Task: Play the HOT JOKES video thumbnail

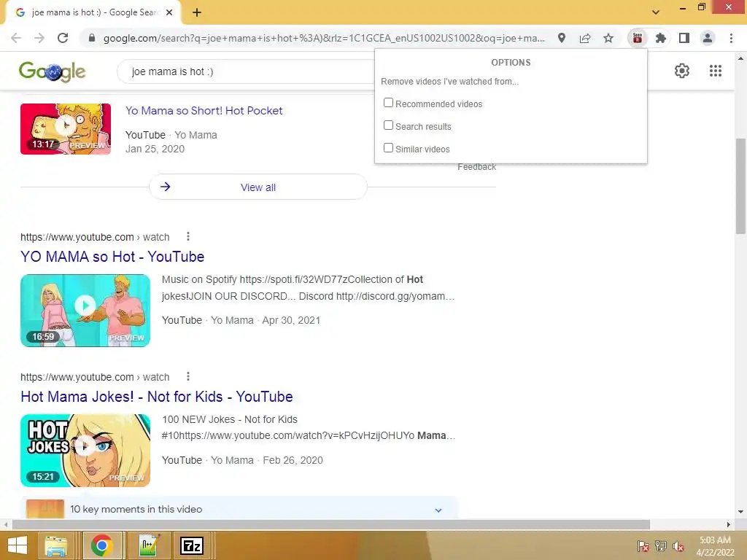Action: [85, 451]
